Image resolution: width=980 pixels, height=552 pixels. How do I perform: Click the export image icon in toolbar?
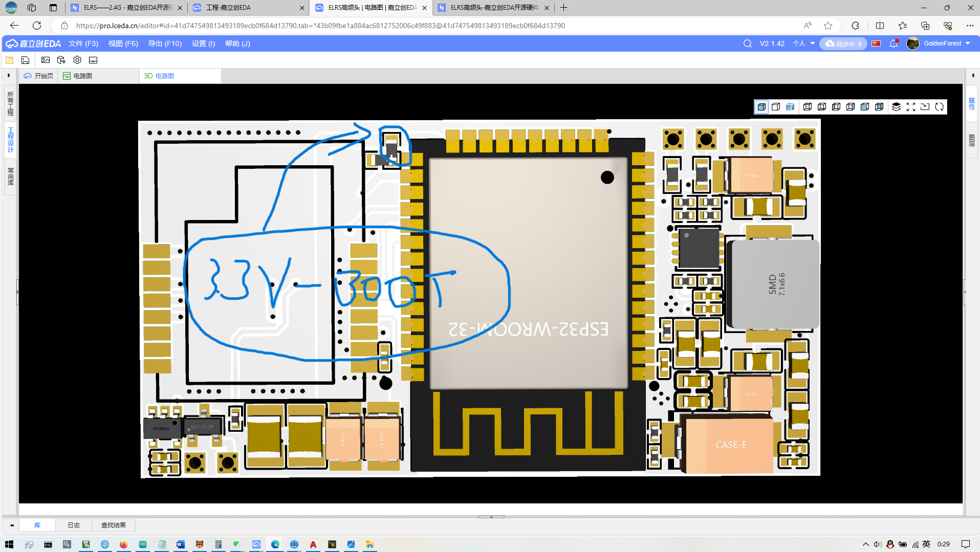pyautogui.click(x=46, y=60)
